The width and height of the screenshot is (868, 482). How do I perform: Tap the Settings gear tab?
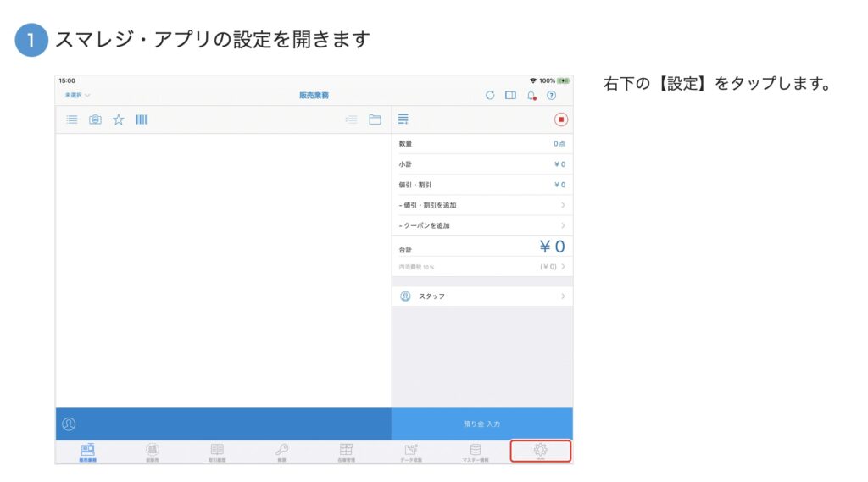click(x=540, y=452)
